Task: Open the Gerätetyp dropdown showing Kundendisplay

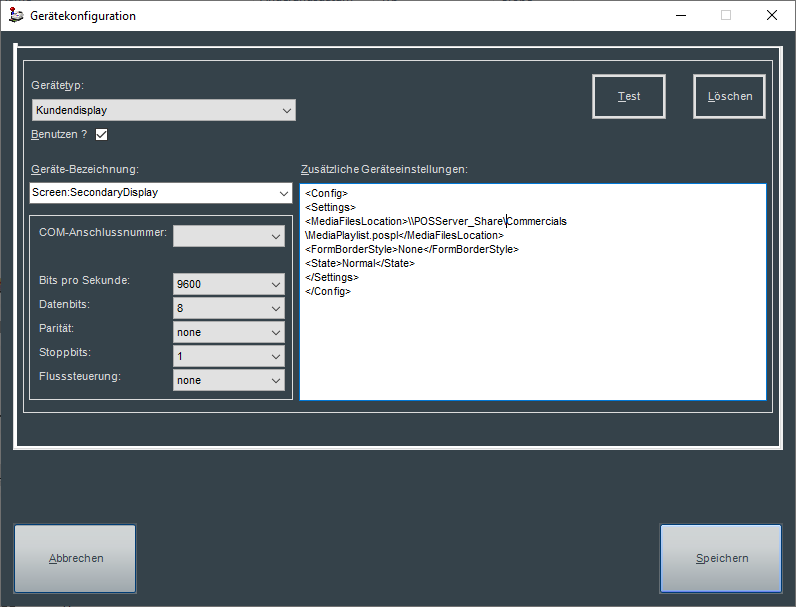Action: pyautogui.click(x=163, y=110)
